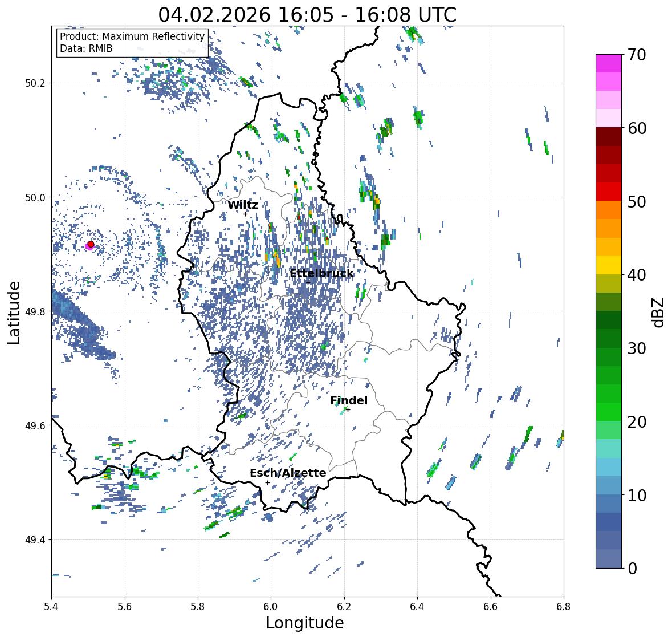Click the Esch/Alzette city label

288,473
